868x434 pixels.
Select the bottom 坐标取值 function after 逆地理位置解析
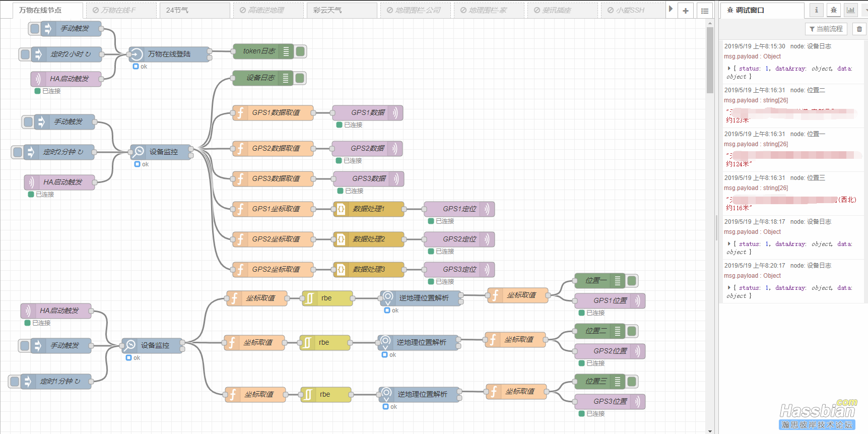(516, 391)
